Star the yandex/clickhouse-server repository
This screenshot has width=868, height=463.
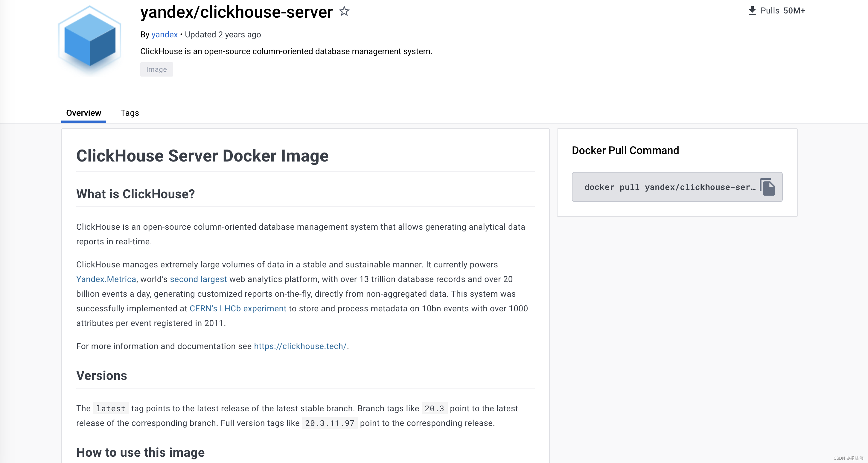[x=344, y=11]
